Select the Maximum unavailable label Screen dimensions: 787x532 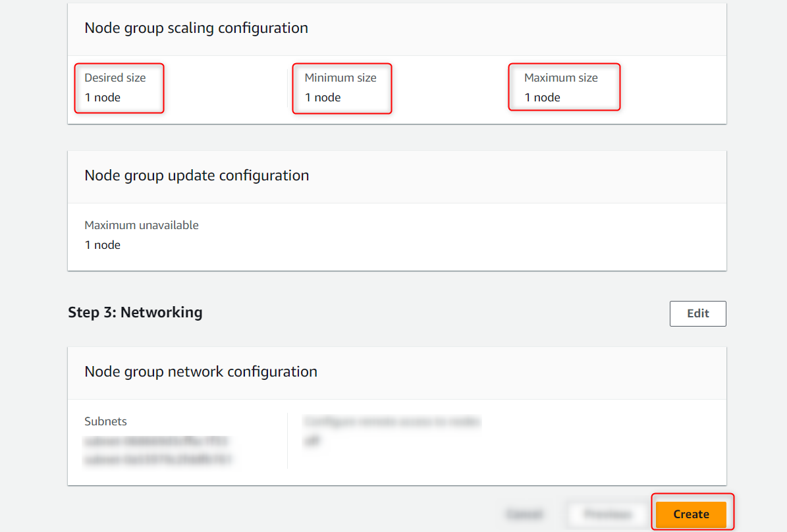(x=142, y=225)
